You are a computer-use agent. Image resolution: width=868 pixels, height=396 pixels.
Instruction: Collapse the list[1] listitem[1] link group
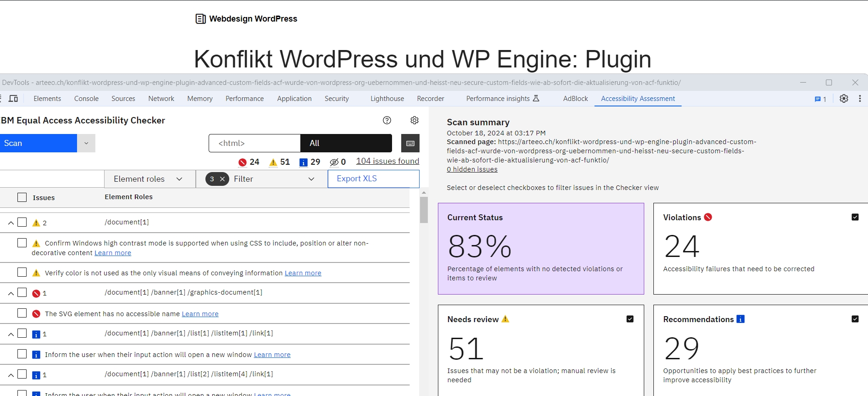point(11,334)
